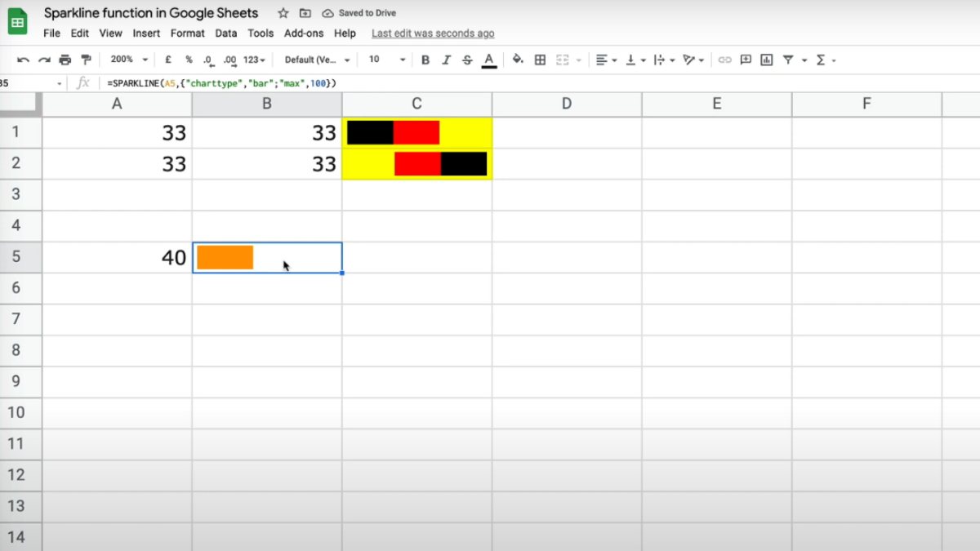Screen dimensions: 980x551
Task: Click cell B1 containing 33
Action: pyautogui.click(x=267, y=132)
